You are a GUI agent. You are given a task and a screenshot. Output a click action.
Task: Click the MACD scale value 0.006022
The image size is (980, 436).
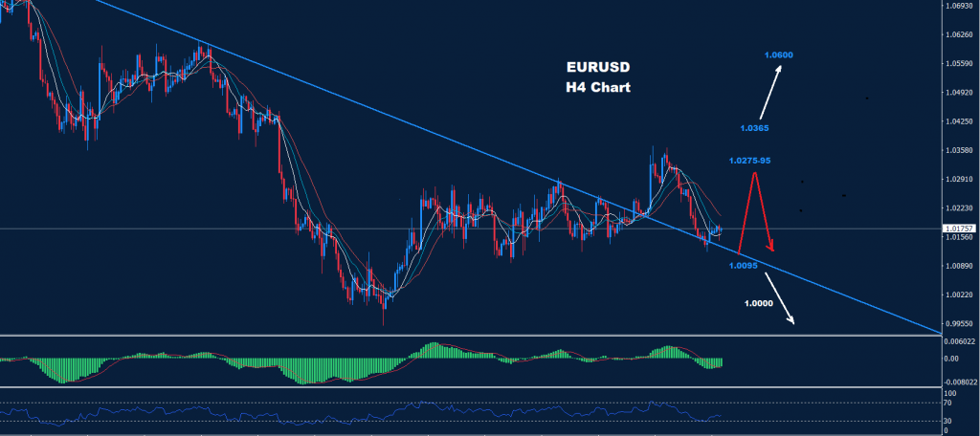click(961, 341)
